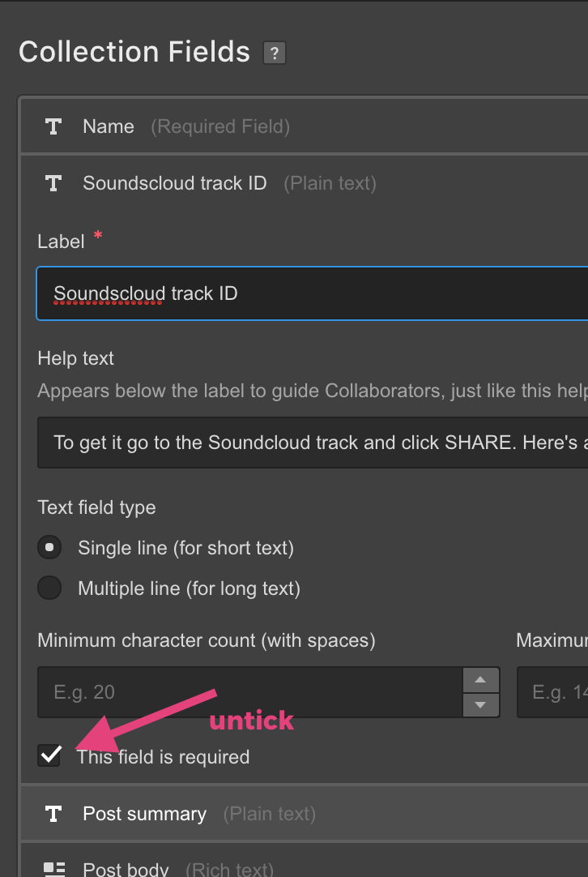588x877 pixels.
Task: Untick the This field is required checkbox
Action: tap(49, 755)
